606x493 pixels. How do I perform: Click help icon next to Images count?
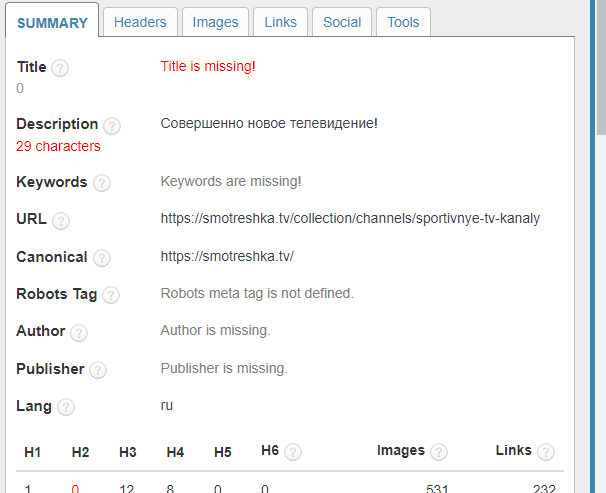click(438, 452)
